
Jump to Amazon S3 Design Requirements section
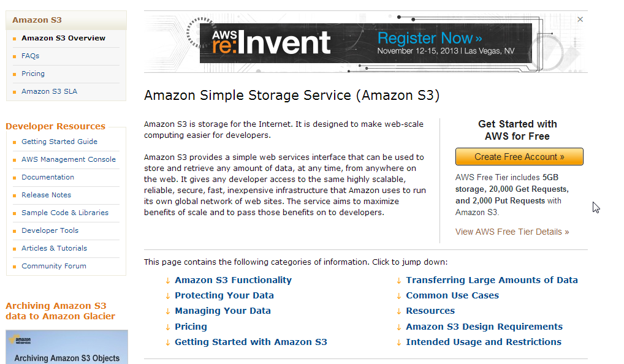[x=484, y=327]
